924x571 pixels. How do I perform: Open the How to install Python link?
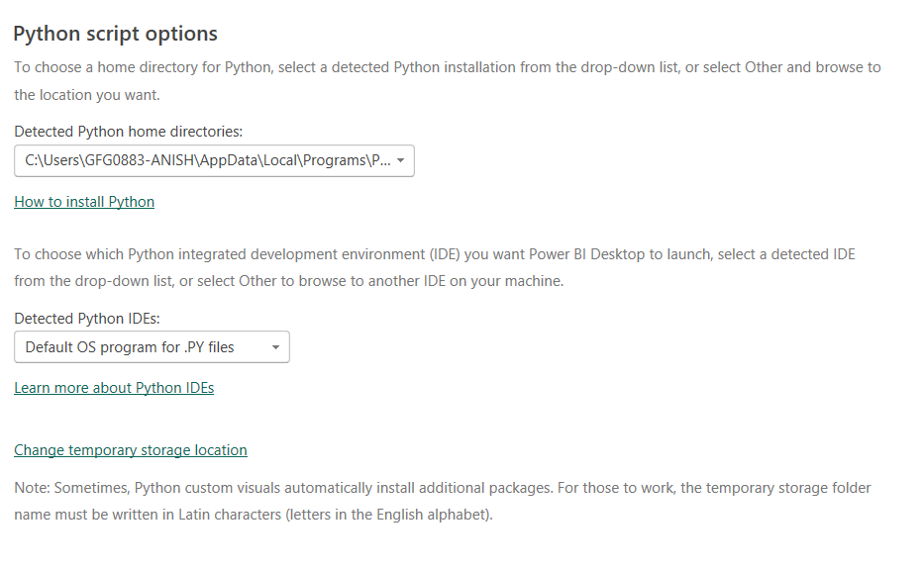pos(84,202)
